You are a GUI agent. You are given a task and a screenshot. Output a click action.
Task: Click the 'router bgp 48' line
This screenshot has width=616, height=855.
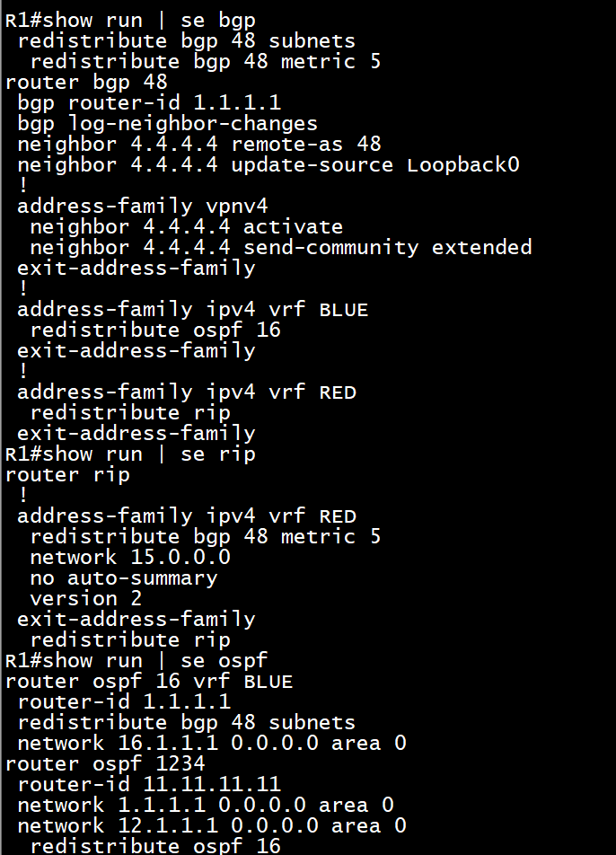click(x=86, y=83)
